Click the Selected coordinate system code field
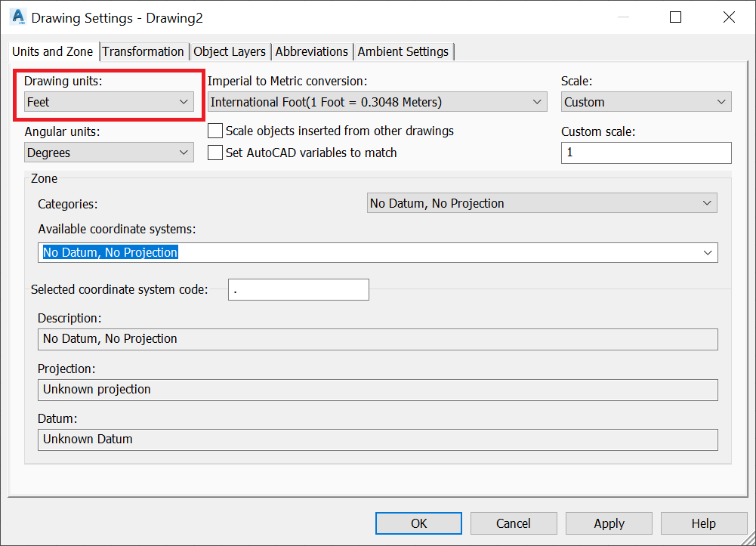Viewport: 756px width, 546px height. click(298, 289)
